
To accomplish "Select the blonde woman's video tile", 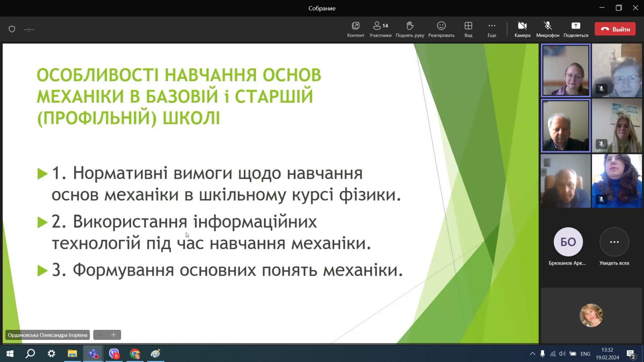I will coord(617,126).
